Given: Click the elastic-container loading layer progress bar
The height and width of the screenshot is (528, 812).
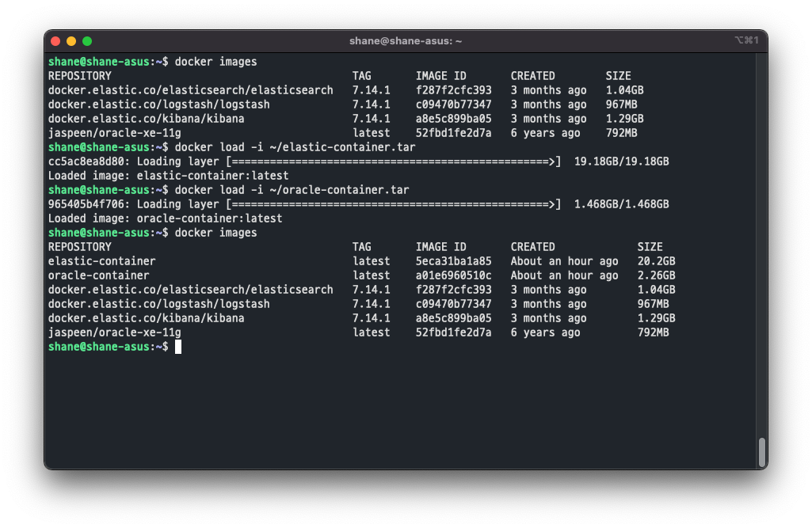Looking at the screenshot, I should click(x=394, y=161).
